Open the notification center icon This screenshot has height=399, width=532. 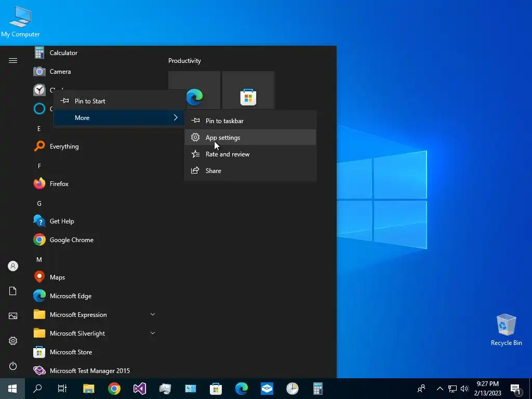(x=515, y=389)
